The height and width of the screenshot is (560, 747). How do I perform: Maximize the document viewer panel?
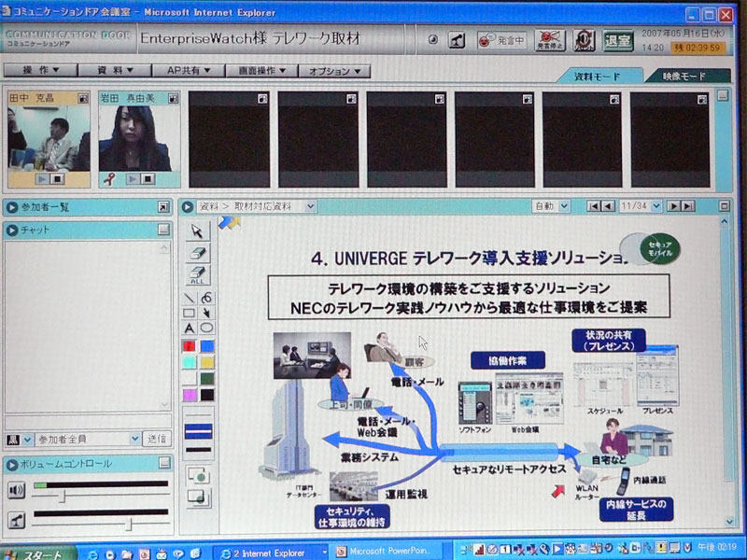pyautogui.click(x=725, y=206)
